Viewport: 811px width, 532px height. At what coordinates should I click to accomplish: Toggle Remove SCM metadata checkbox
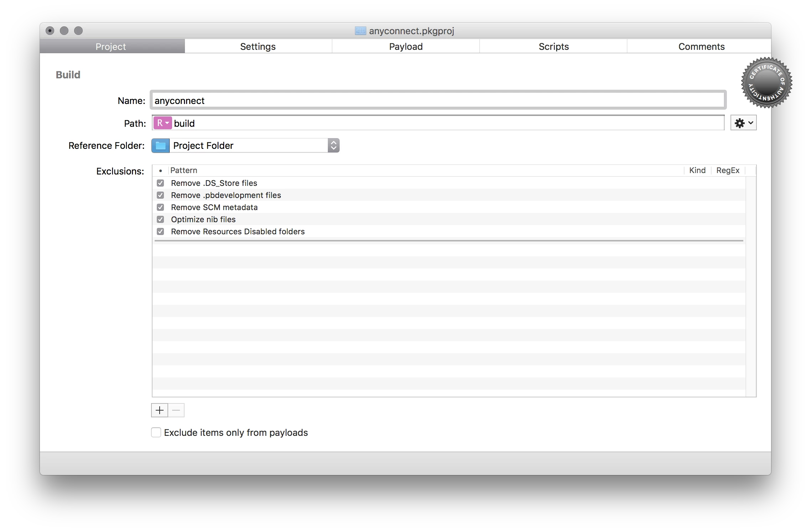(160, 207)
